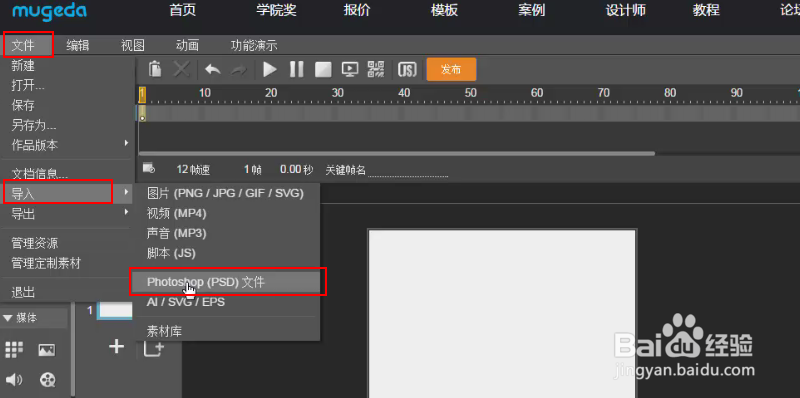
Task: Click the undo arrow icon
Action: point(212,69)
